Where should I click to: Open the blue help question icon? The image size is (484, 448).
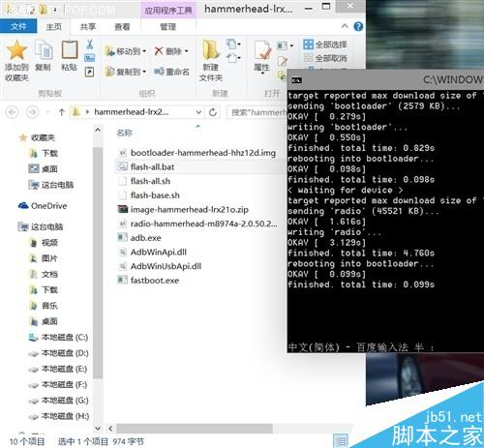tap(358, 26)
